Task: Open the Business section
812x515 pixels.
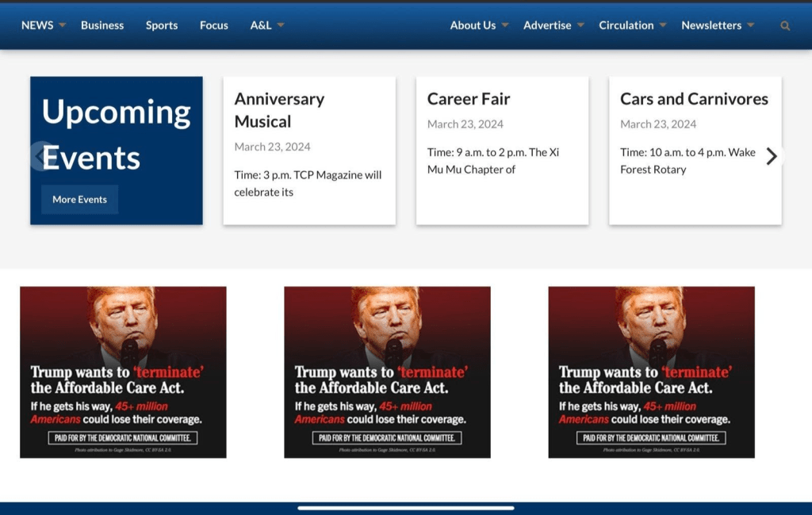Action: click(x=102, y=25)
